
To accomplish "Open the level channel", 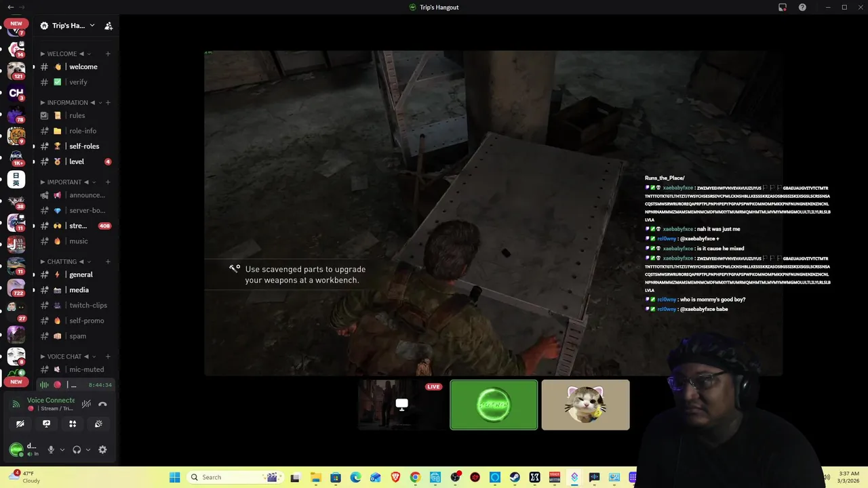I will (75, 161).
